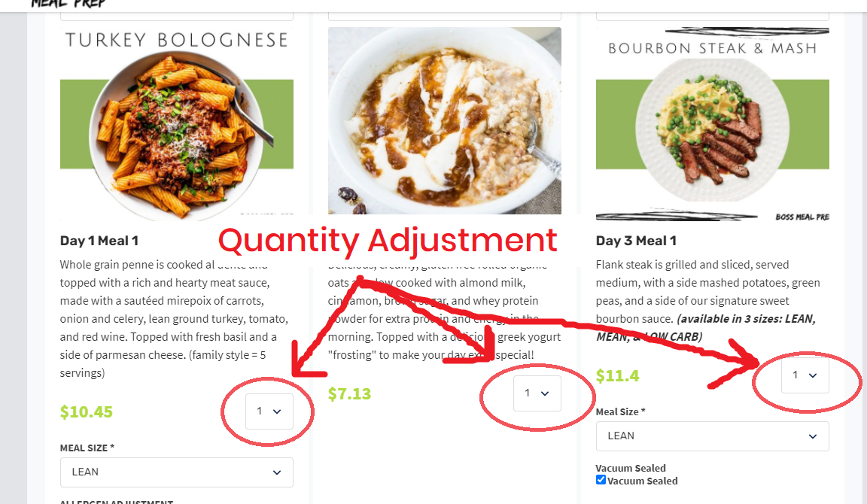Click the Turkey Bolognese description paragraph
The image size is (867, 504).
(175, 319)
